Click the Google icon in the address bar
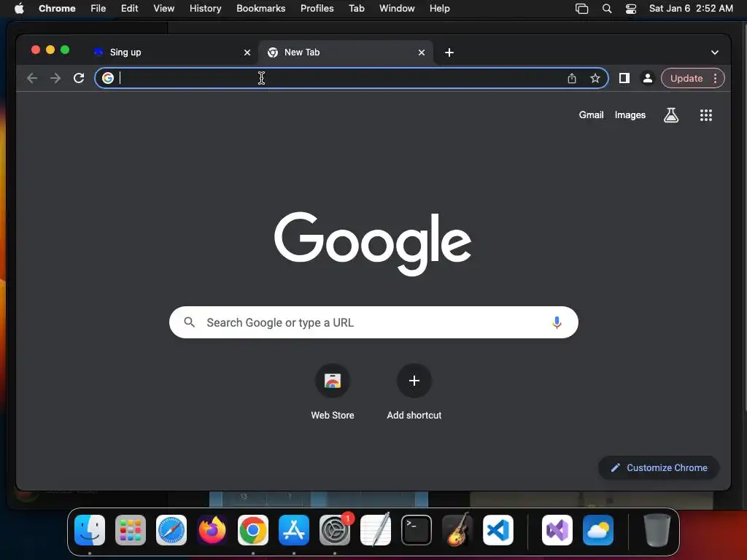This screenshot has height=560, width=747. coord(108,78)
